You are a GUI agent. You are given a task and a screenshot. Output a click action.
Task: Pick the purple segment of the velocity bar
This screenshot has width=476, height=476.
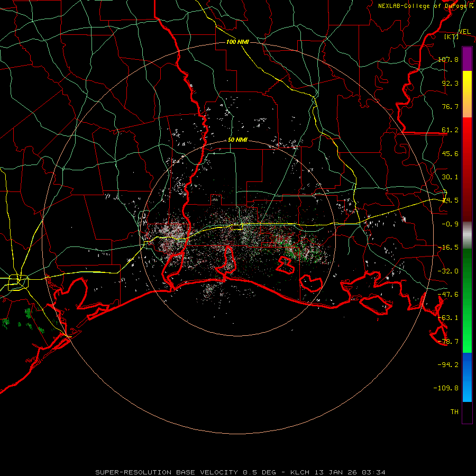pyautogui.click(x=467, y=59)
